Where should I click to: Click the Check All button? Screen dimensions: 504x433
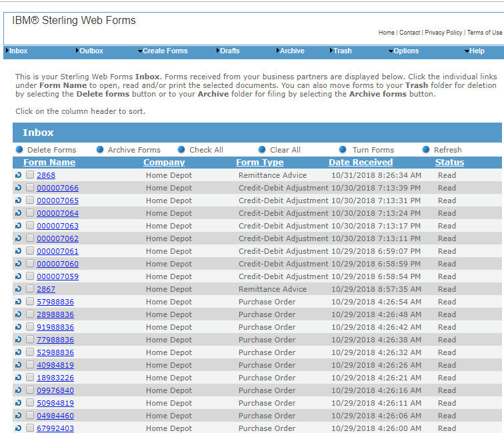(x=207, y=150)
